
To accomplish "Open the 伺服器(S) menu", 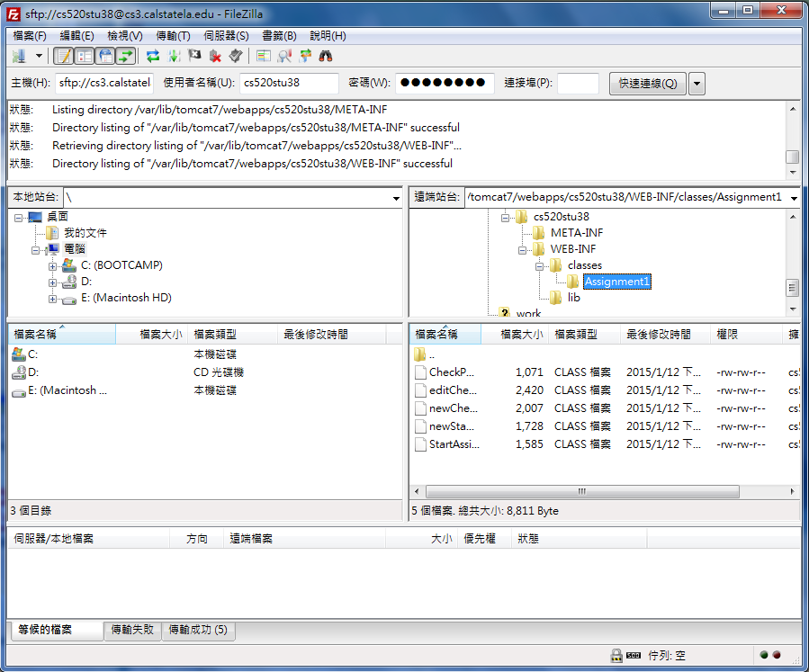I will 226,36.
